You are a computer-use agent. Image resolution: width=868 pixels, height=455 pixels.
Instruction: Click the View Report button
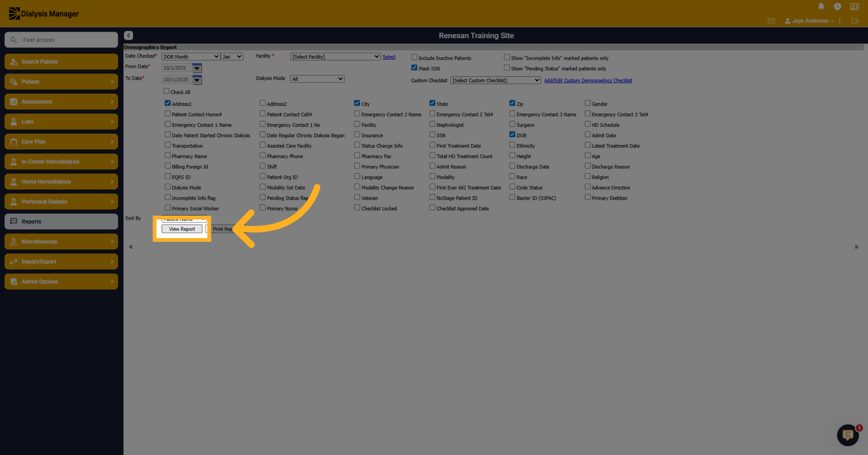[182, 229]
